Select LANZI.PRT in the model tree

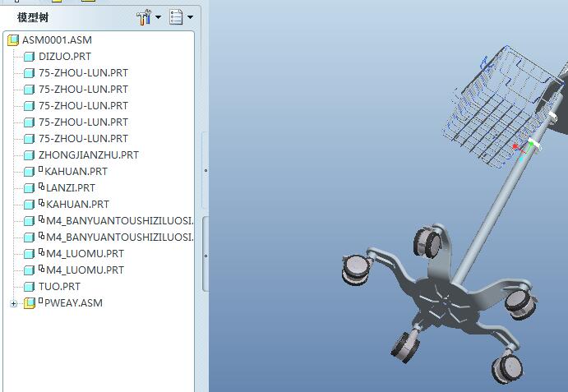point(71,188)
